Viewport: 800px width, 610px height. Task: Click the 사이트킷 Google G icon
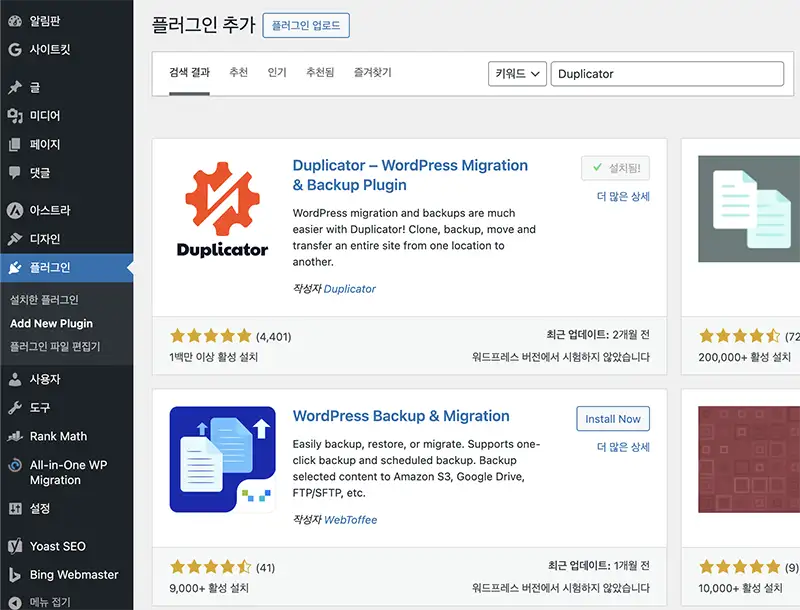tap(15, 49)
